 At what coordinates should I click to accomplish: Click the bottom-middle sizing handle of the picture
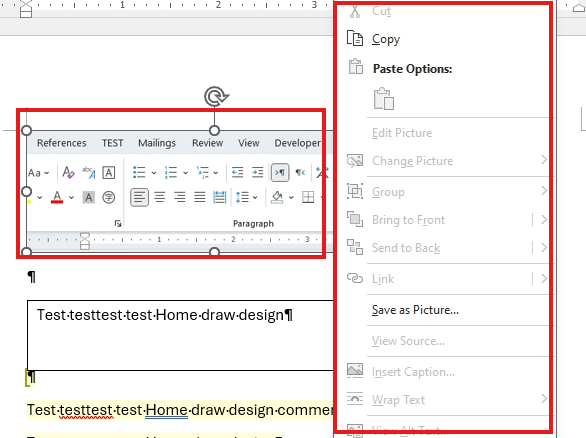click(214, 252)
